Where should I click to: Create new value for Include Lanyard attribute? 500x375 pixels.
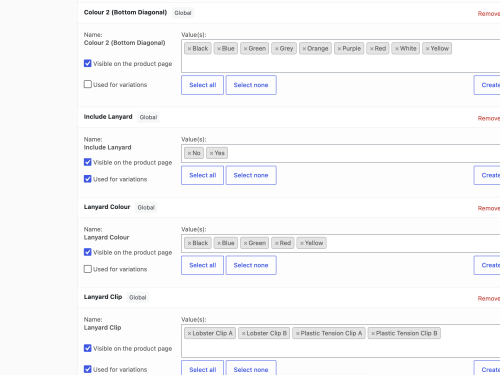487,175
